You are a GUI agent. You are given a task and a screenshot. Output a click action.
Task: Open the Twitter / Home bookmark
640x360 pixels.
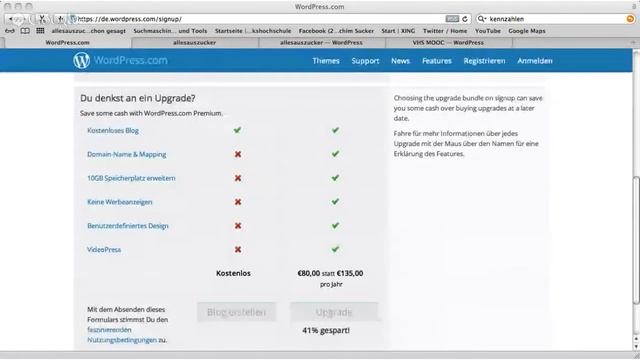point(445,31)
